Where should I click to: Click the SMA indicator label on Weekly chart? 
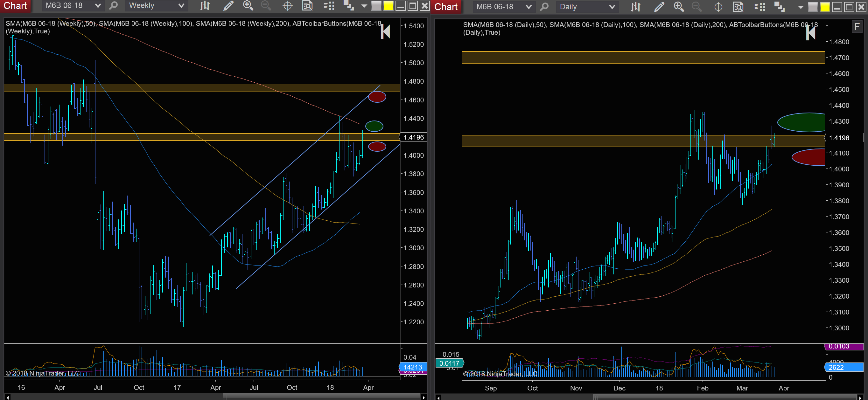pyautogui.click(x=193, y=27)
